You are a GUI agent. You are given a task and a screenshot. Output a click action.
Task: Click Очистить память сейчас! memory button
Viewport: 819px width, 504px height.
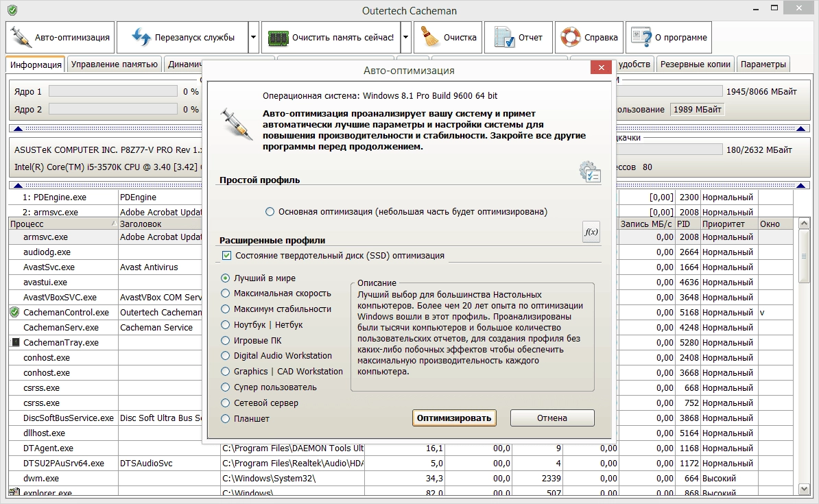pos(331,38)
